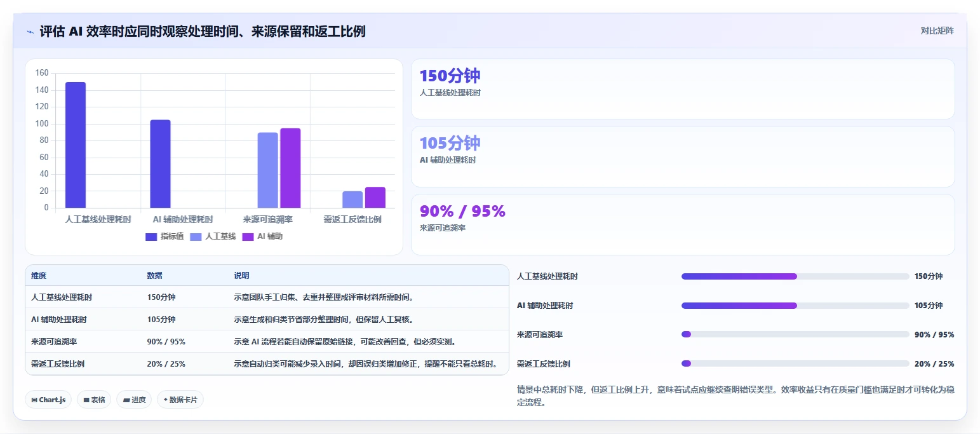
Task: Click the purple 来源可追溯率 bar at 95
Action: 290,168
